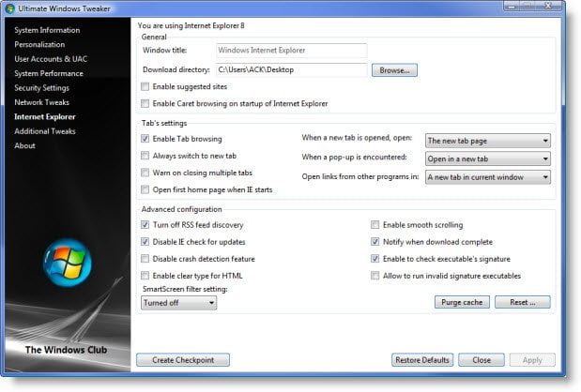Open System Information section
Viewport: 581px width, 392px height.
[47, 30]
